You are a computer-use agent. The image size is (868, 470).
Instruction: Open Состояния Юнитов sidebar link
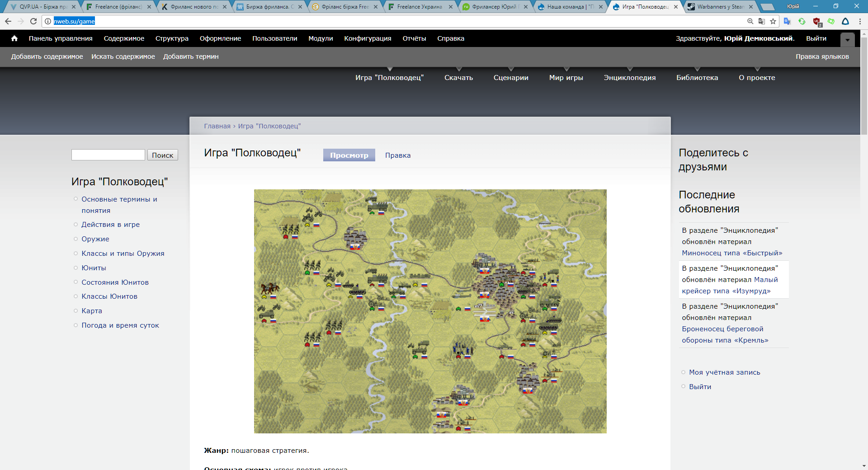coord(115,282)
